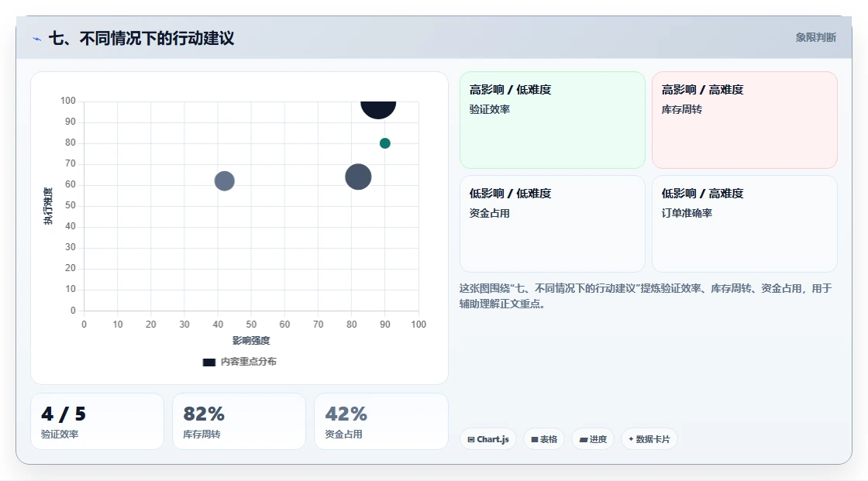Click the green bubble on the chart
The image size is (868, 481).
tap(384, 143)
